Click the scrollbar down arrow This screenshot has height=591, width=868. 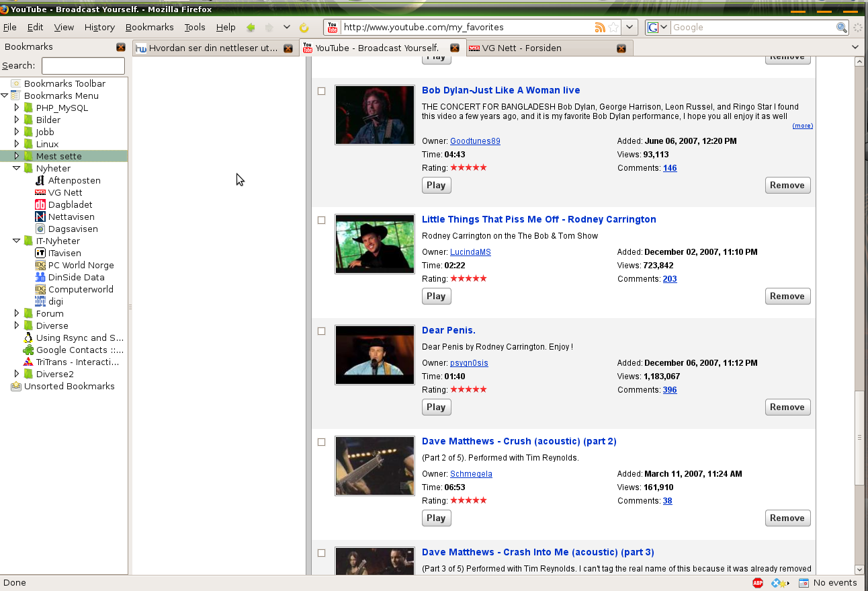pyautogui.click(x=859, y=569)
